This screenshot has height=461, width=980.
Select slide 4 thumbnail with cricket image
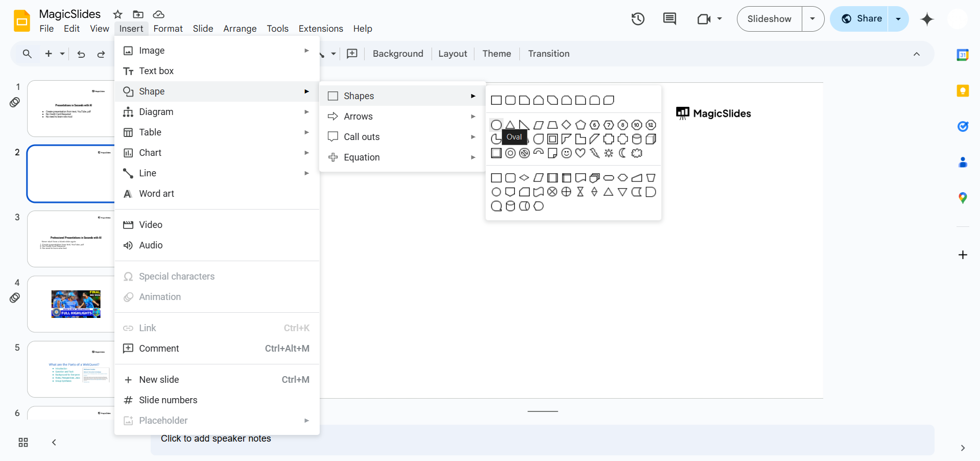pyautogui.click(x=71, y=304)
